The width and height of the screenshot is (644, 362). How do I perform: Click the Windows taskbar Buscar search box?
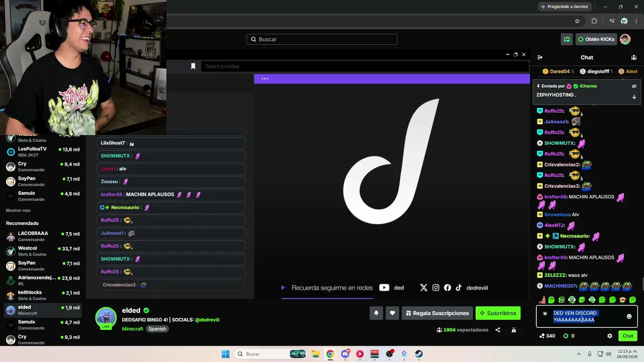(271, 354)
